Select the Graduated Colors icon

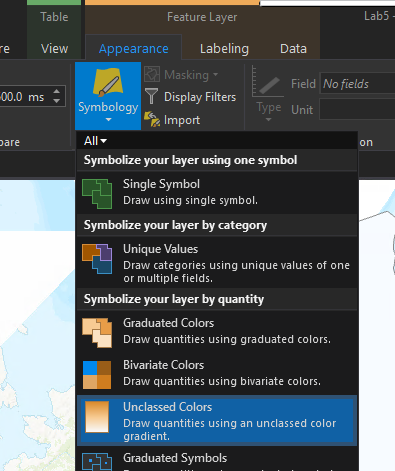click(97, 333)
